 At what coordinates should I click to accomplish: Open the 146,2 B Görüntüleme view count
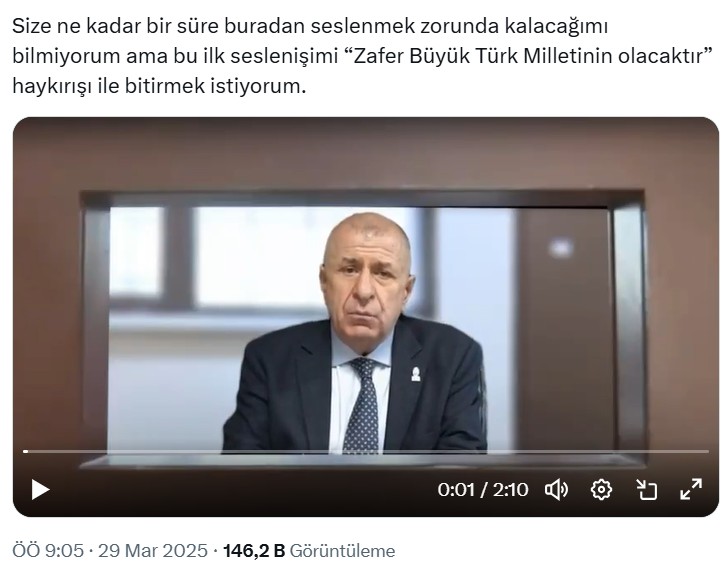point(309,551)
